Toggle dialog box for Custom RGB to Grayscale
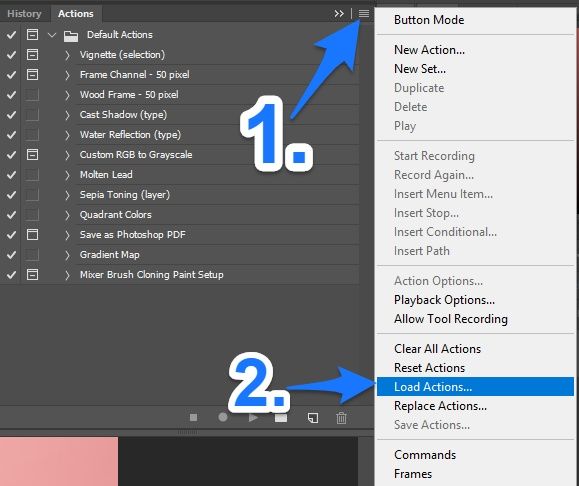Viewport: 579px width, 486px height. click(x=32, y=155)
